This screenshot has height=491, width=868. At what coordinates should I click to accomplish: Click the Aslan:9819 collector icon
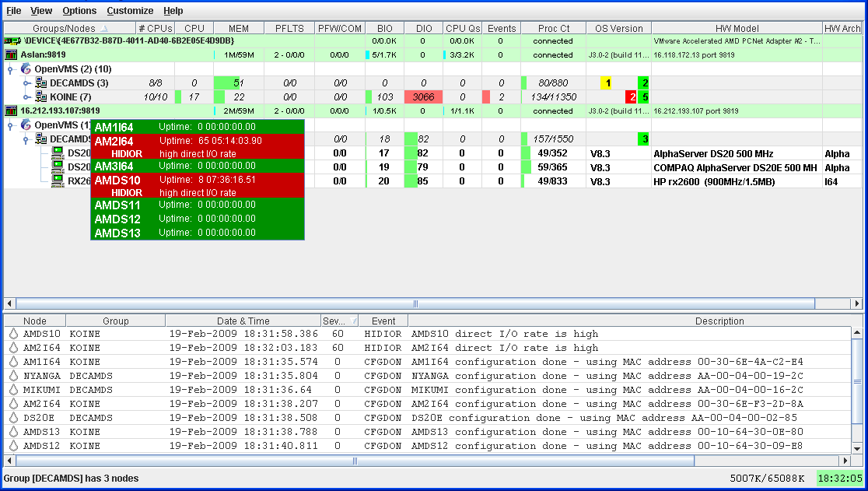click(11, 54)
